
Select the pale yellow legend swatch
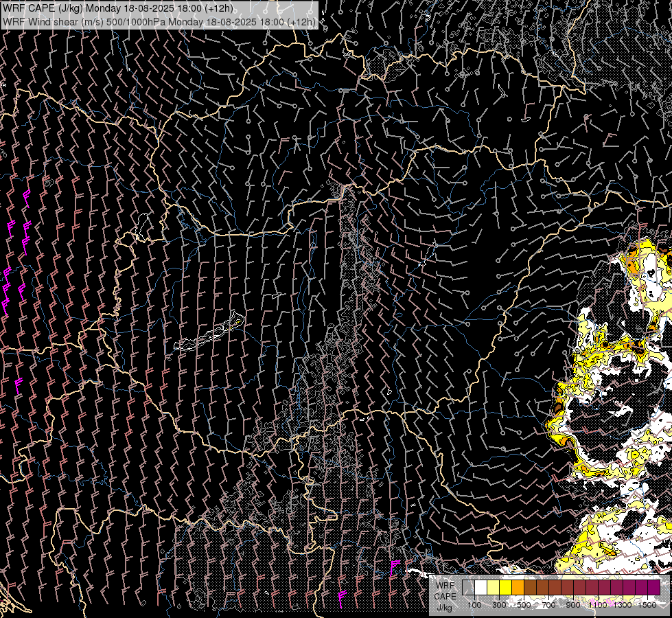(x=494, y=587)
